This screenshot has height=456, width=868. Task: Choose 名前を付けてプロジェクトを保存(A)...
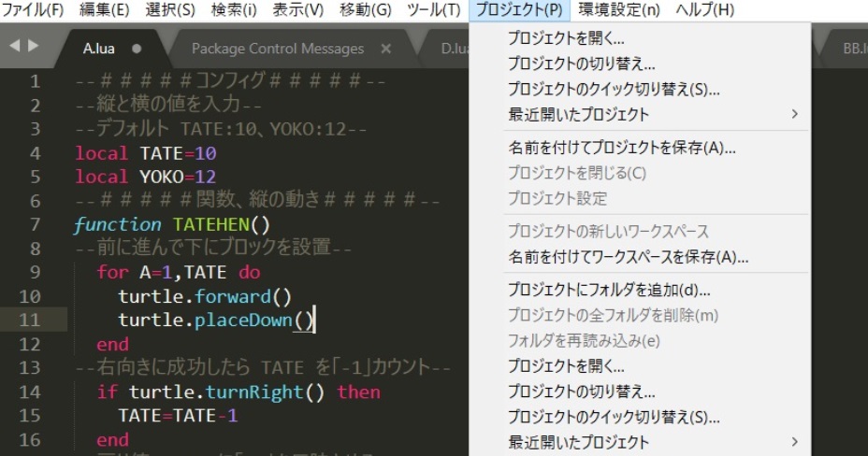(x=622, y=148)
